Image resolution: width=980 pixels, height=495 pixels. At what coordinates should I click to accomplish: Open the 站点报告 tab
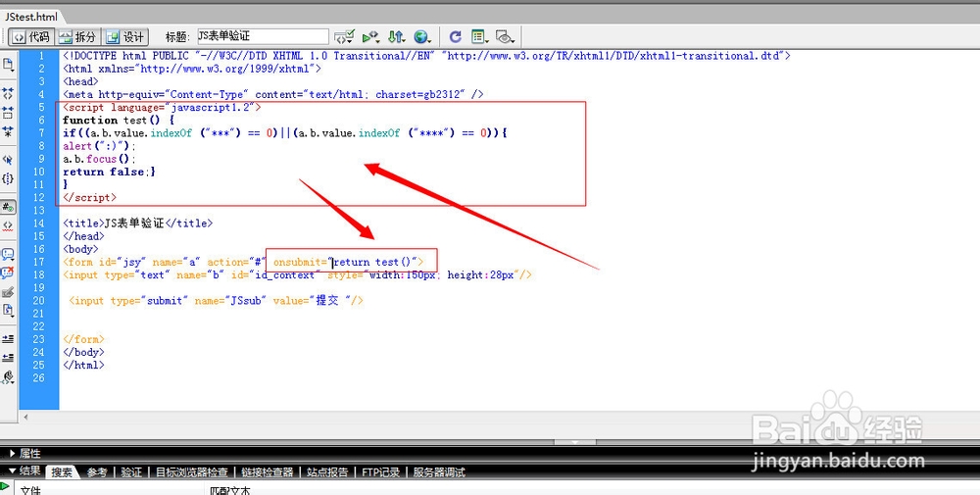pos(327,472)
